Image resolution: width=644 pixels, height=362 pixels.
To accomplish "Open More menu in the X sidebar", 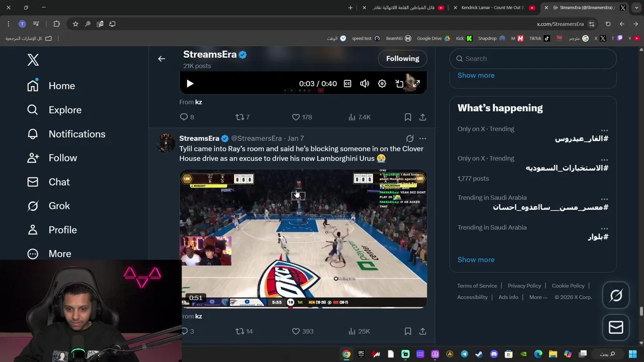I will pyautogui.click(x=49, y=254).
